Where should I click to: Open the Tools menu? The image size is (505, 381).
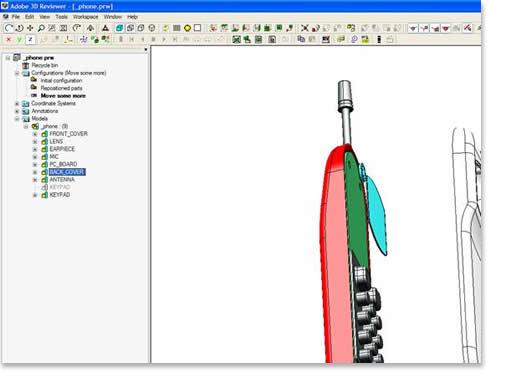click(x=61, y=17)
